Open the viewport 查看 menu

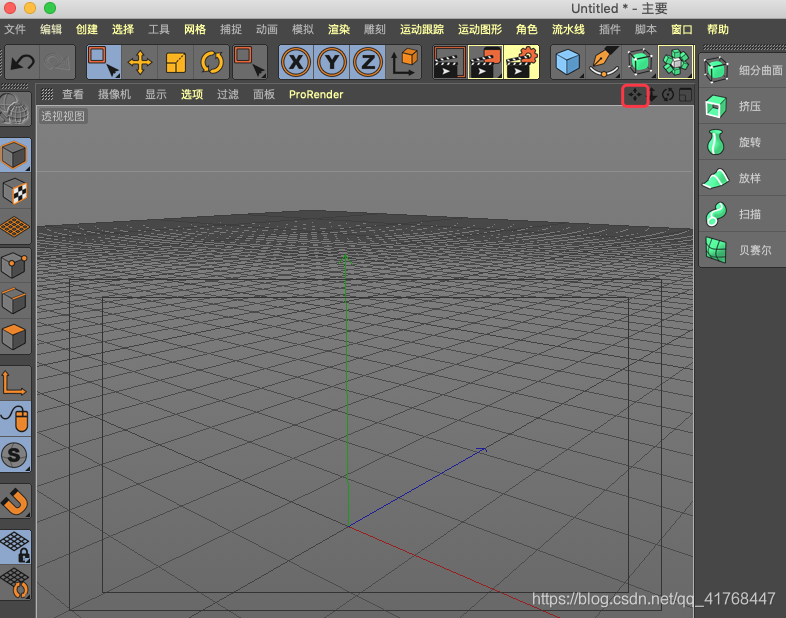point(73,95)
